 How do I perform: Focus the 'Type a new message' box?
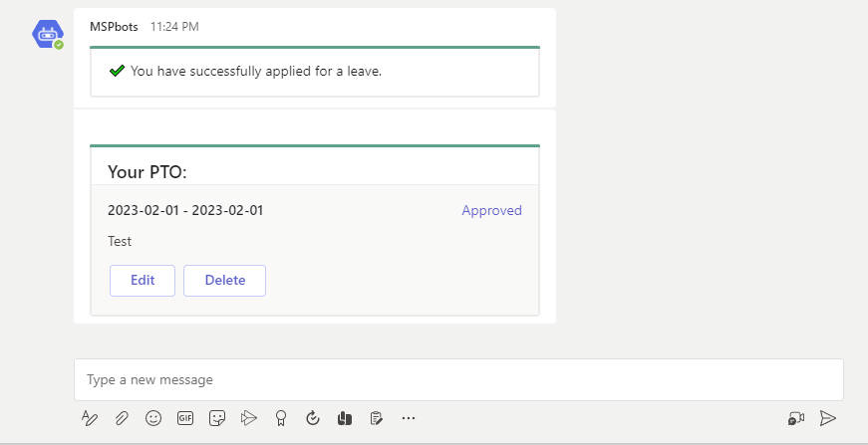[x=458, y=379]
